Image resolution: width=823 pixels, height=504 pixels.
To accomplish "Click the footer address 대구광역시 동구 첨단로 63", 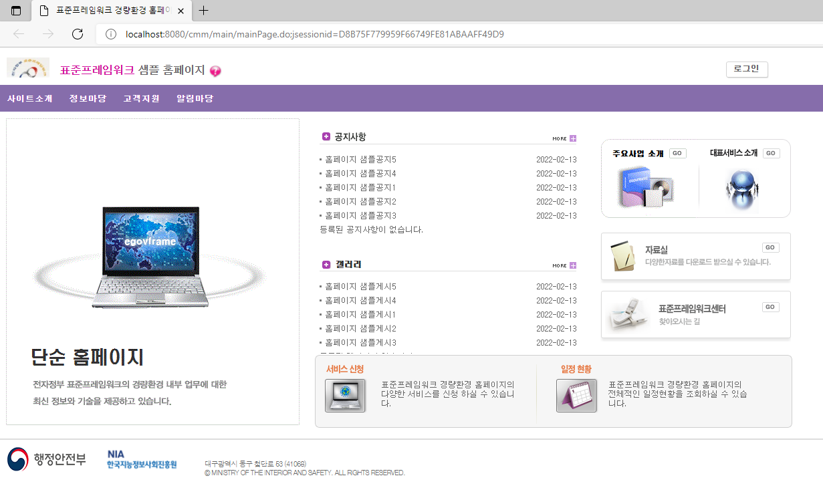I will coord(255,464).
